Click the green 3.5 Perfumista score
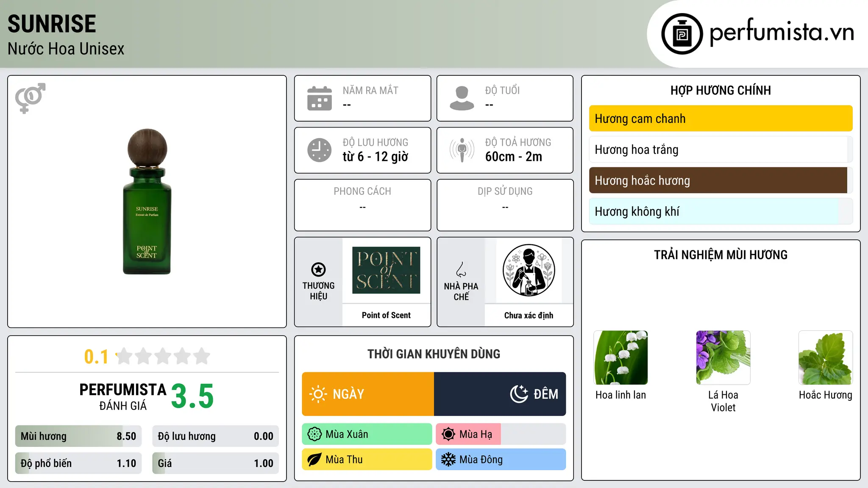 192,396
